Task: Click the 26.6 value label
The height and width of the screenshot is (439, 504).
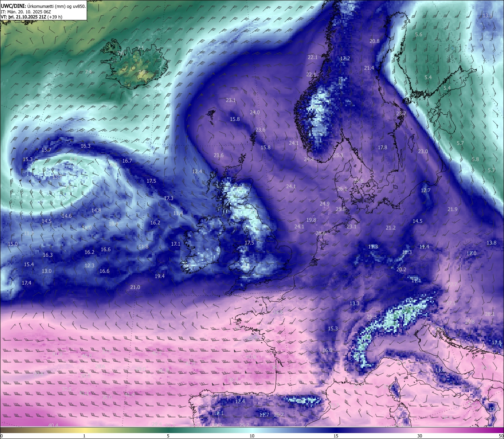Action: pyautogui.click(x=321, y=233)
